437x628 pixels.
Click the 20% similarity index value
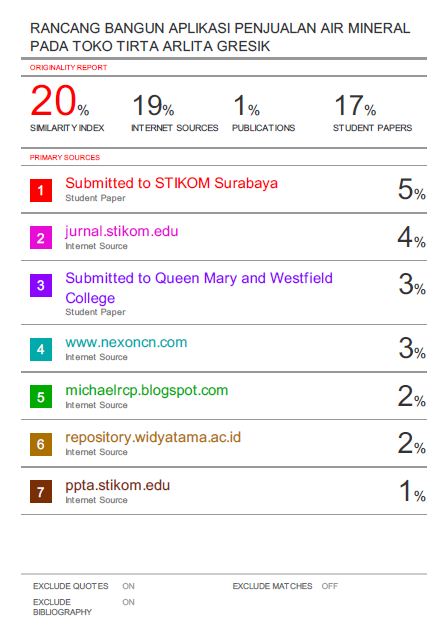pos(60,101)
